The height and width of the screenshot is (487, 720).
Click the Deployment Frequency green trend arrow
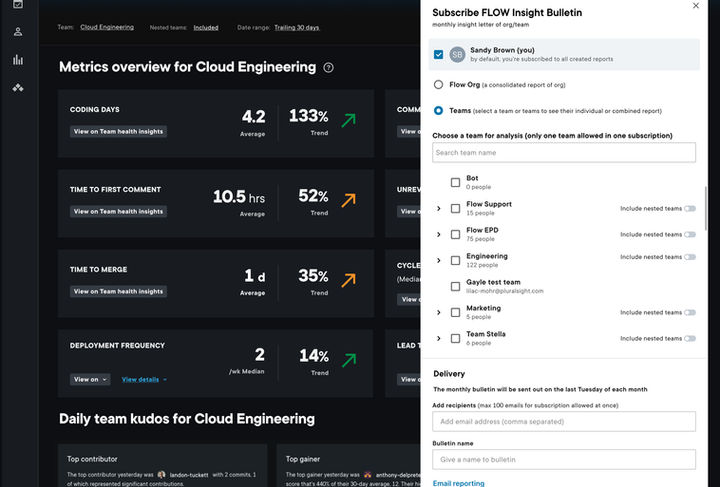click(349, 360)
